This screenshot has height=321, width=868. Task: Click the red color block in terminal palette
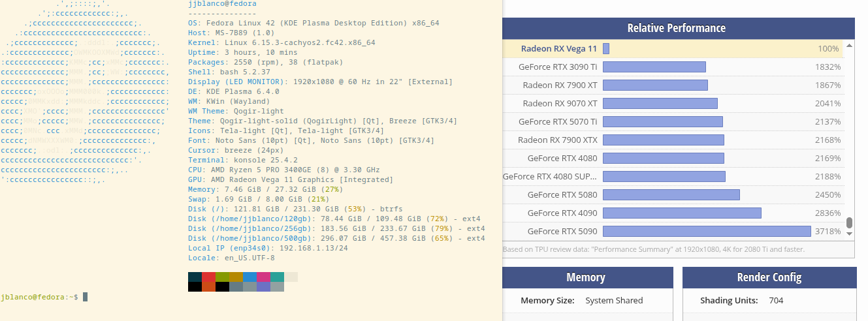[x=208, y=277]
